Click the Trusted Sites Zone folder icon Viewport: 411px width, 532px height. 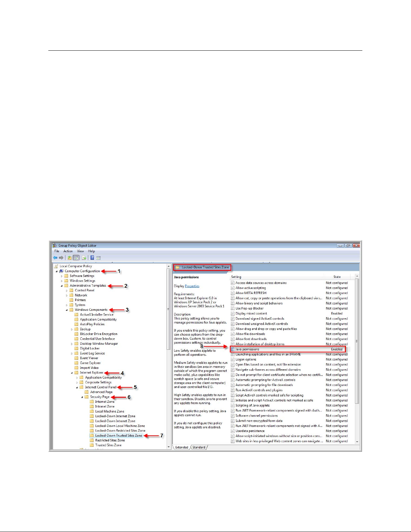[92, 445]
